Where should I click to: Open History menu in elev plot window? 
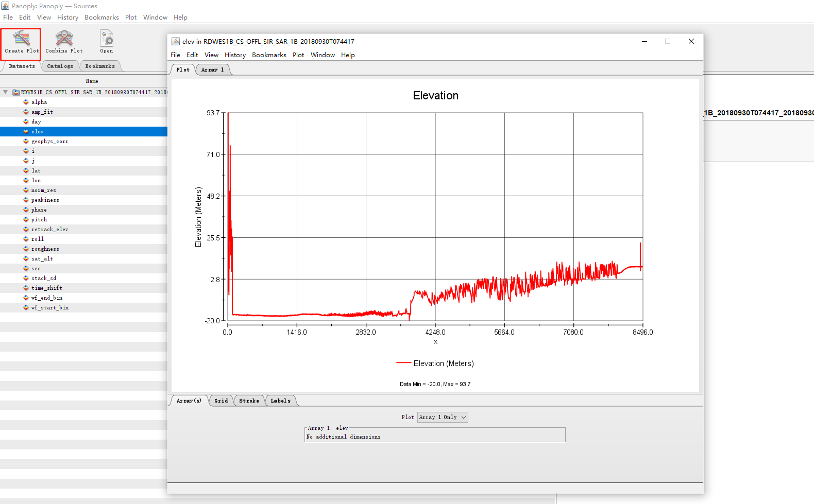point(235,55)
